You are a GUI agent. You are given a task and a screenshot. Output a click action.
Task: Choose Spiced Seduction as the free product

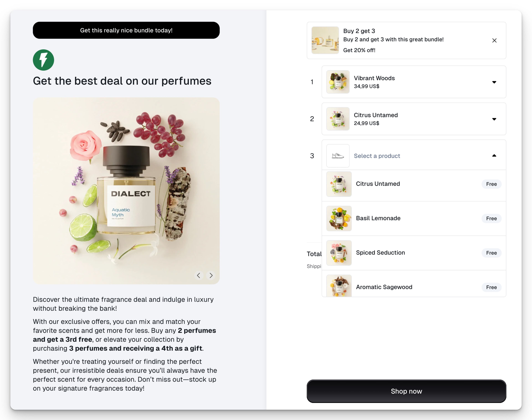point(414,253)
